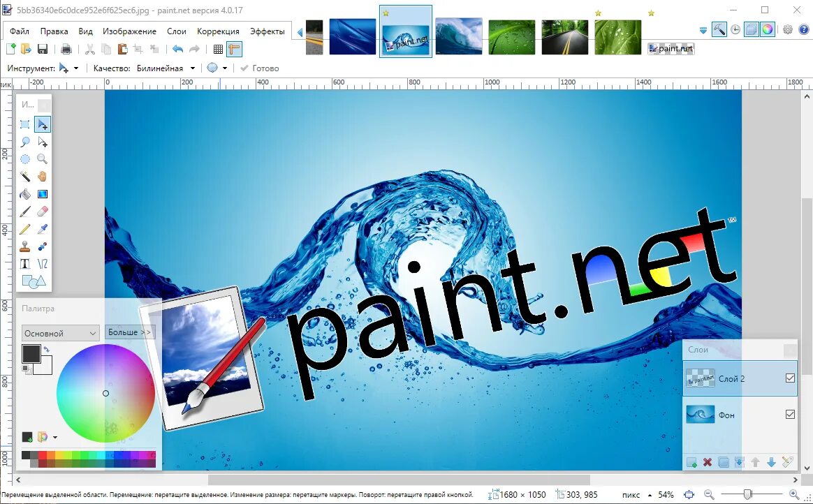Image resolution: width=813 pixels, height=504 pixels.
Task: Select the Magic Wand tool
Action: 25,177
